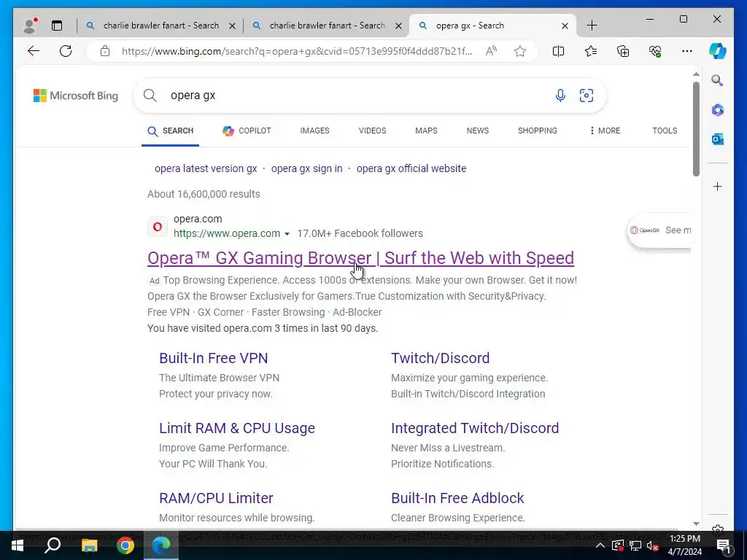Expand the MORE search categories menu
This screenshot has width=747, height=560.
click(x=605, y=131)
